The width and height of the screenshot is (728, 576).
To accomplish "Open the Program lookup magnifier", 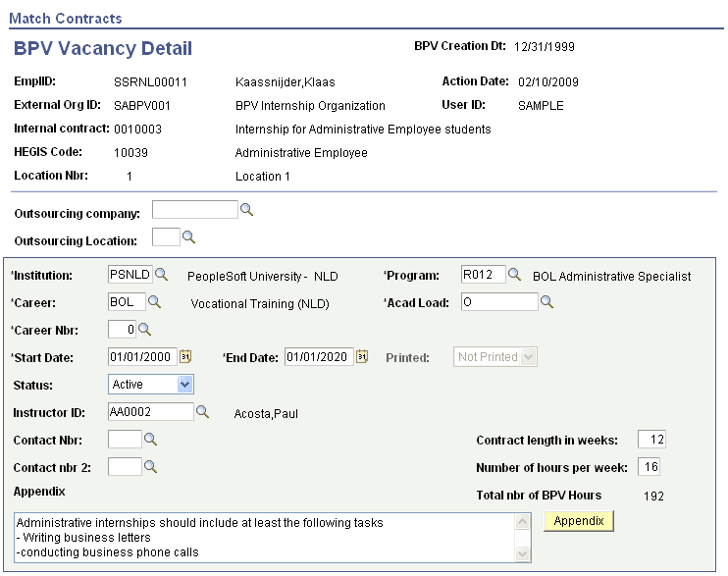I will (514, 275).
